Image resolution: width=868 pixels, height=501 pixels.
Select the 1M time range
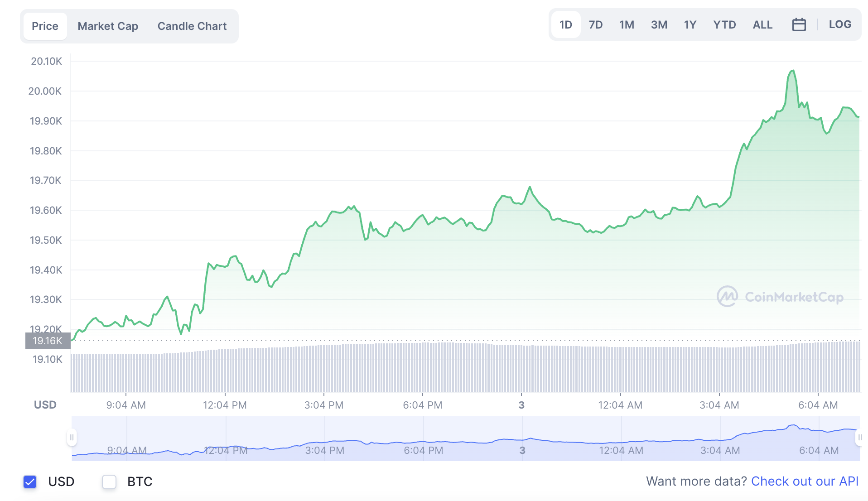(627, 24)
